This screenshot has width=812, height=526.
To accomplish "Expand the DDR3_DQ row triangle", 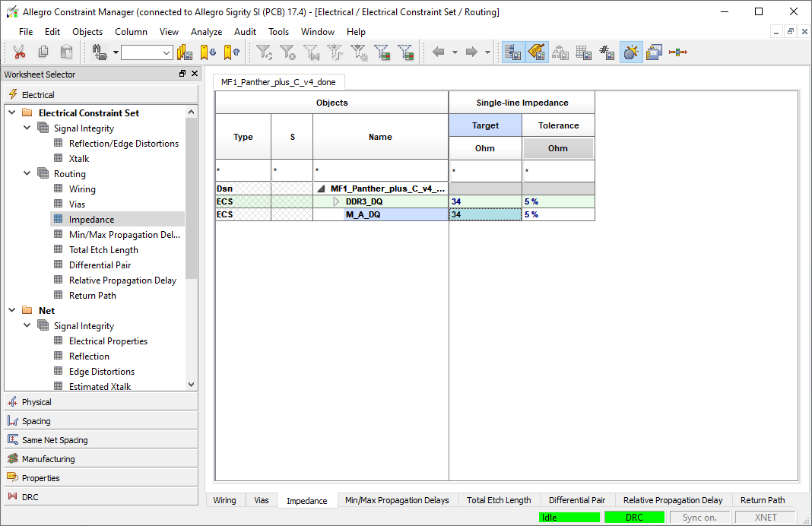I will (337, 201).
